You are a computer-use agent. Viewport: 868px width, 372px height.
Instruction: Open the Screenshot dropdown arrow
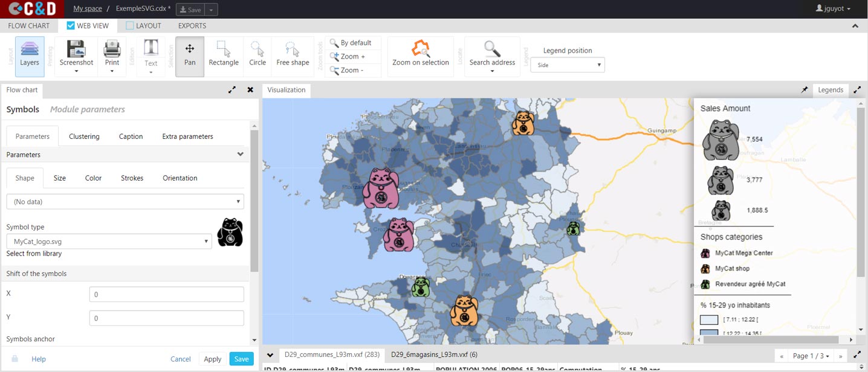76,71
